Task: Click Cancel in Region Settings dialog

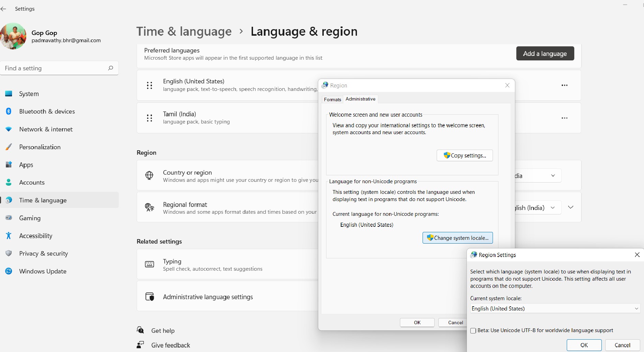Action: coord(622,345)
